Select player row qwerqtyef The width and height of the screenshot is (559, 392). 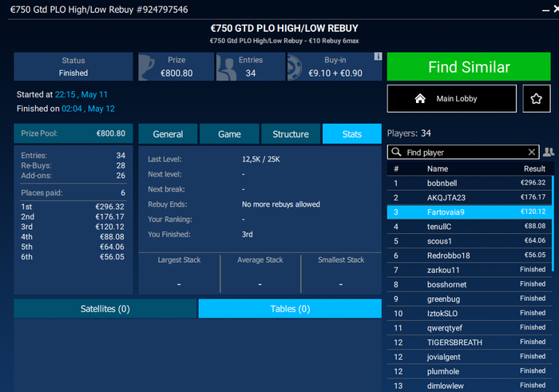(470, 328)
